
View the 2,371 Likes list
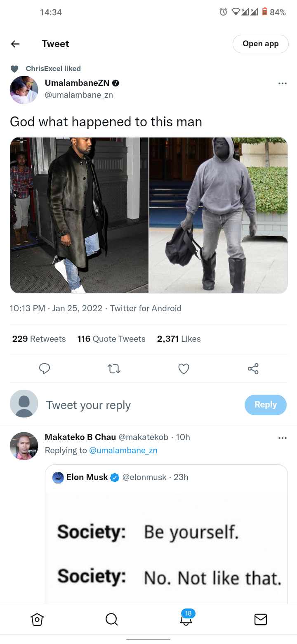tap(179, 339)
